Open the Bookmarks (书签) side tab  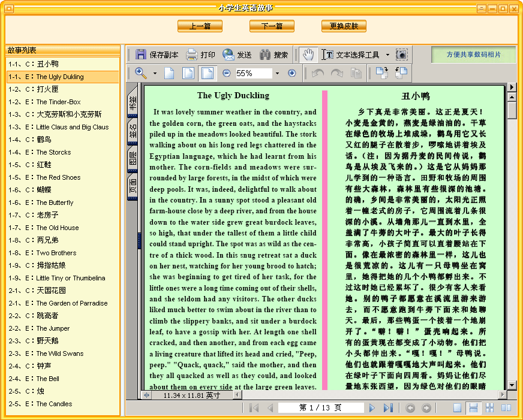tap(133, 102)
